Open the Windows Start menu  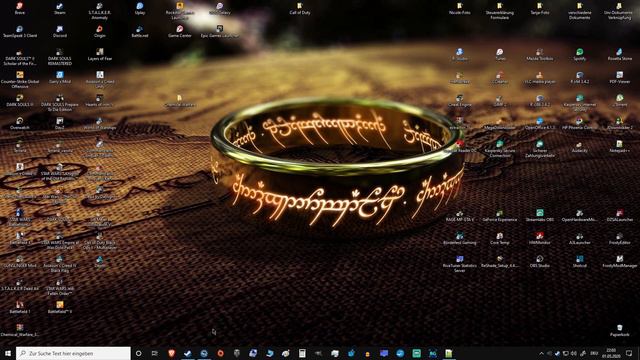[8, 353]
